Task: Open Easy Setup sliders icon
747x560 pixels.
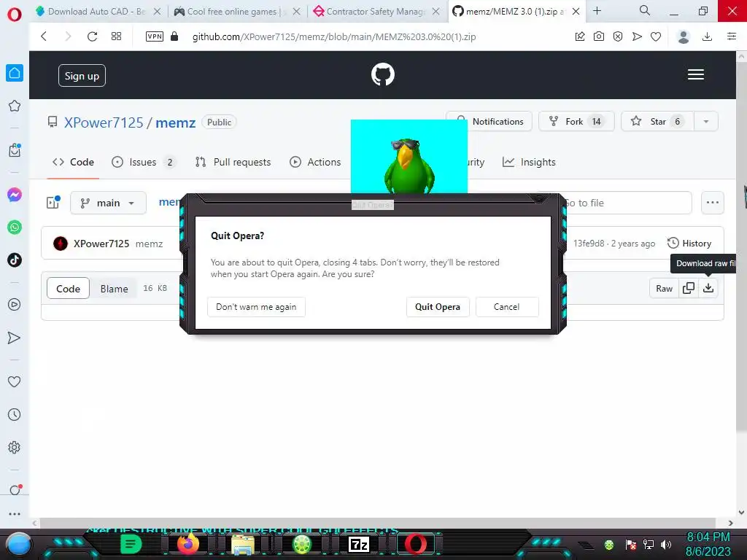Action: pyautogui.click(x=732, y=36)
